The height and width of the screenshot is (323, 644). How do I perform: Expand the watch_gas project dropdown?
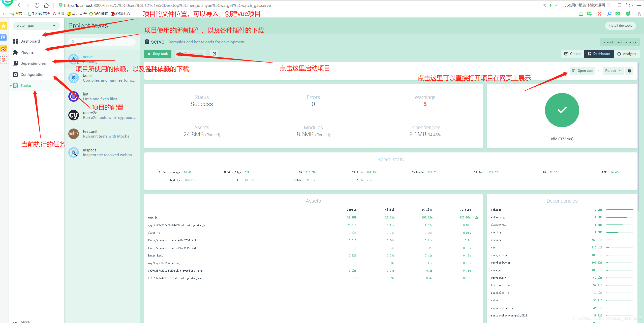36,25
